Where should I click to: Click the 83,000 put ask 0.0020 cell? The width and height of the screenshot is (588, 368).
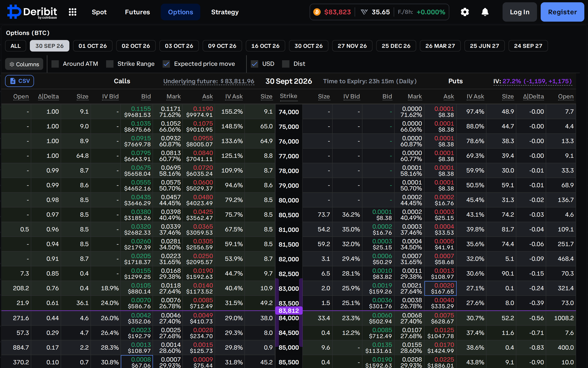[440, 288]
